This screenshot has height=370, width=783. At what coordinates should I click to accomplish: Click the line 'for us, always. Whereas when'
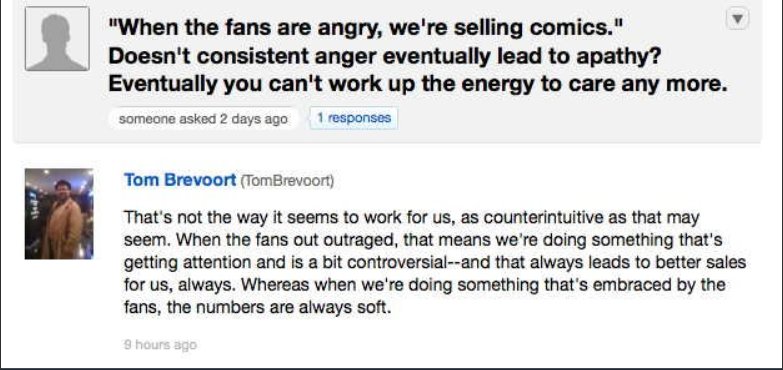[x=424, y=285]
